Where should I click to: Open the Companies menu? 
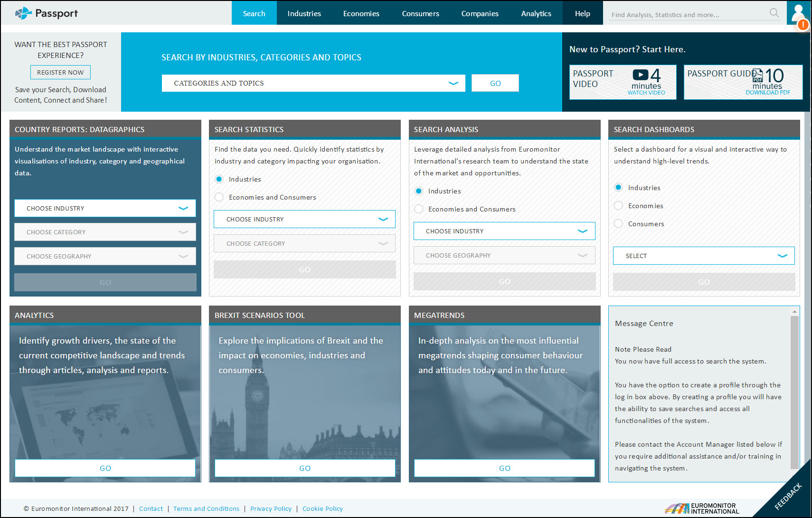(x=480, y=13)
